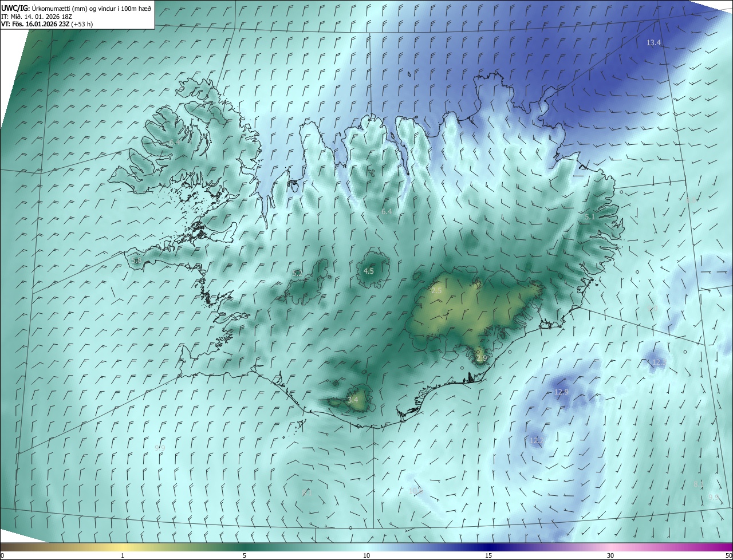Click the colorbar tick label 30

click(x=610, y=556)
